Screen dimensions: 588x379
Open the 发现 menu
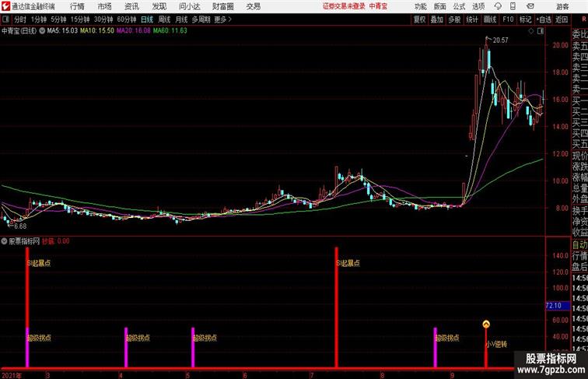click(159, 6)
